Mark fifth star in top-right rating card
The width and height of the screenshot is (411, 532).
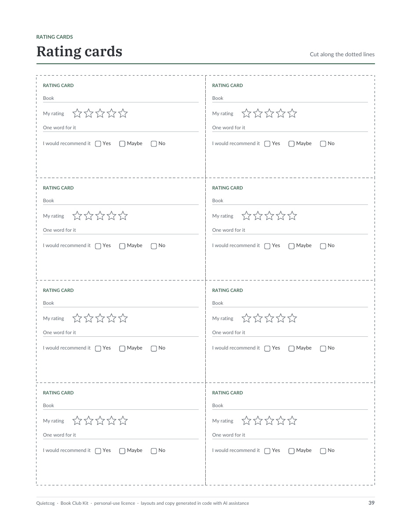tap(292, 113)
